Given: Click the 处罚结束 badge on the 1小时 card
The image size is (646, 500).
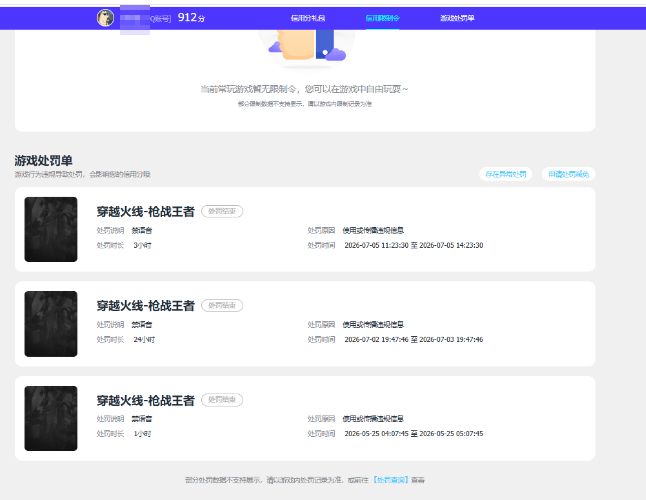Looking at the screenshot, I should tap(222, 400).
